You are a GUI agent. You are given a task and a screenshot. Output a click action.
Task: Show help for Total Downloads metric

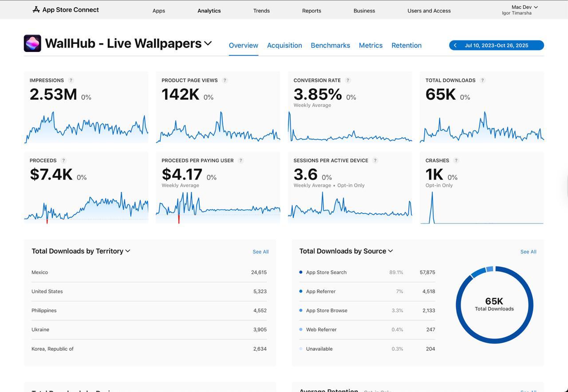[483, 80]
